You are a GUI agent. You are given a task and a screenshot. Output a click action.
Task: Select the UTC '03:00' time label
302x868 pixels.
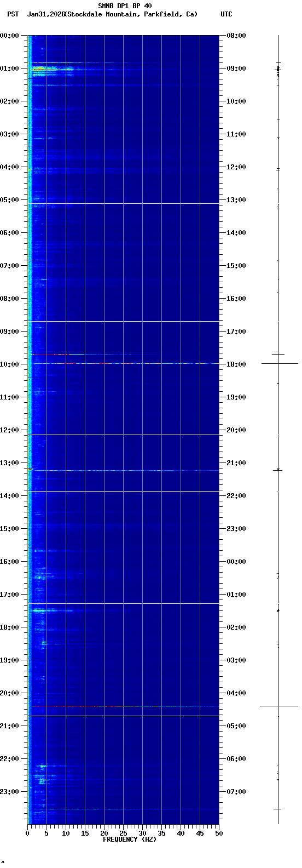coord(236,660)
